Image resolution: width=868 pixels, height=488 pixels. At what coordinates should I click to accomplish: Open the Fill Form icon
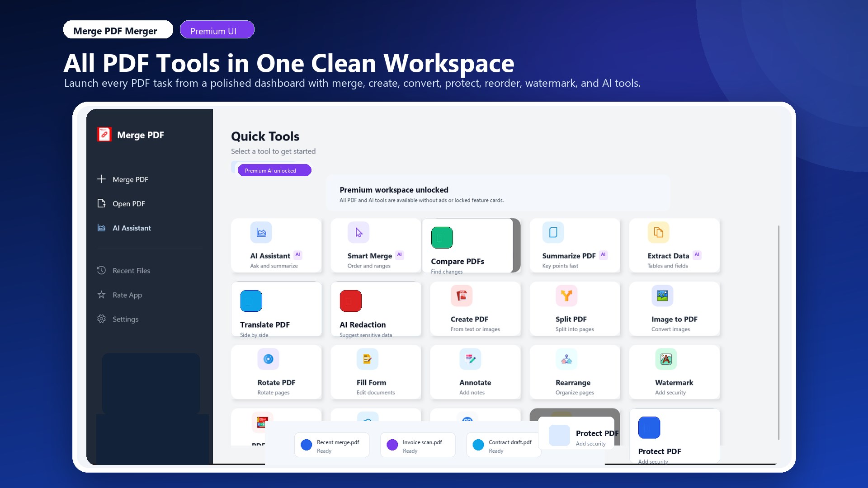click(368, 359)
